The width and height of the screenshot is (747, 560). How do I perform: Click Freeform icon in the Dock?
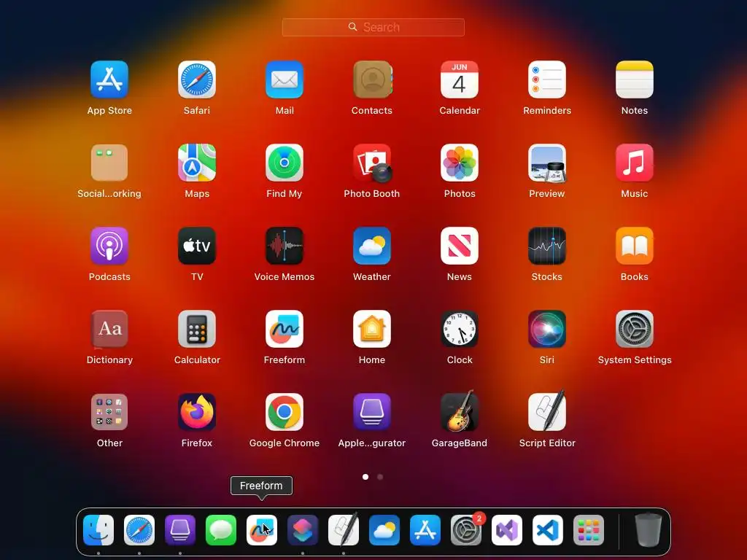(x=262, y=530)
